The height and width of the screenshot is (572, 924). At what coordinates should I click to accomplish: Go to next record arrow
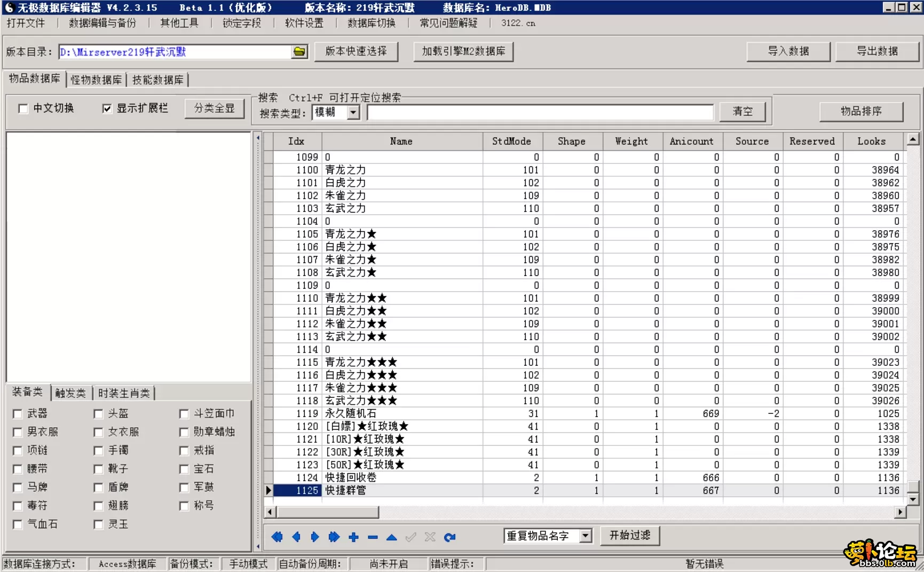click(315, 537)
